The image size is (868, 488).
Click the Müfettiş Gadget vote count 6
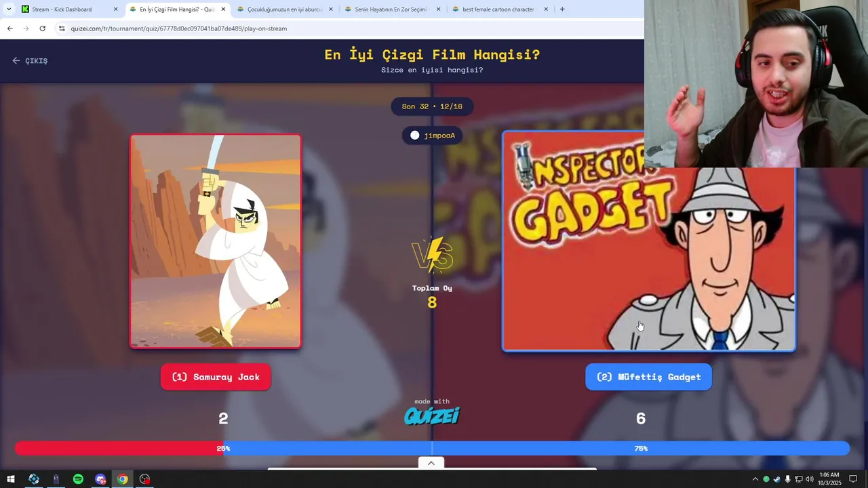pos(641,419)
